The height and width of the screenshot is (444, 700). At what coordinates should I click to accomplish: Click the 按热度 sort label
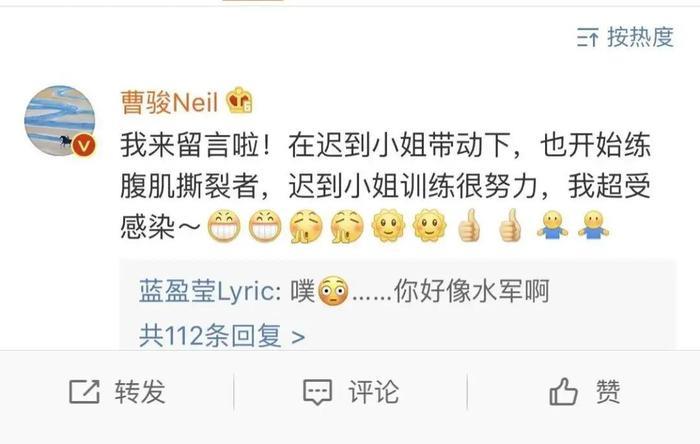pos(640,37)
